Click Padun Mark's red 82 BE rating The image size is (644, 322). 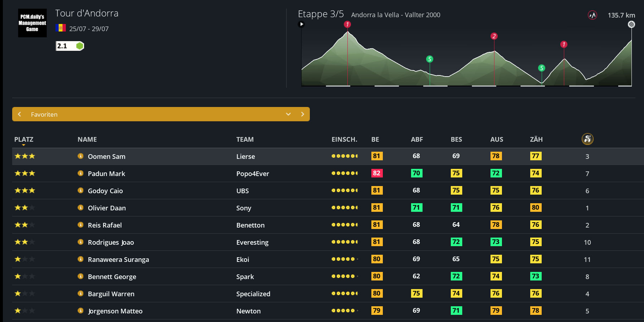click(x=376, y=173)
